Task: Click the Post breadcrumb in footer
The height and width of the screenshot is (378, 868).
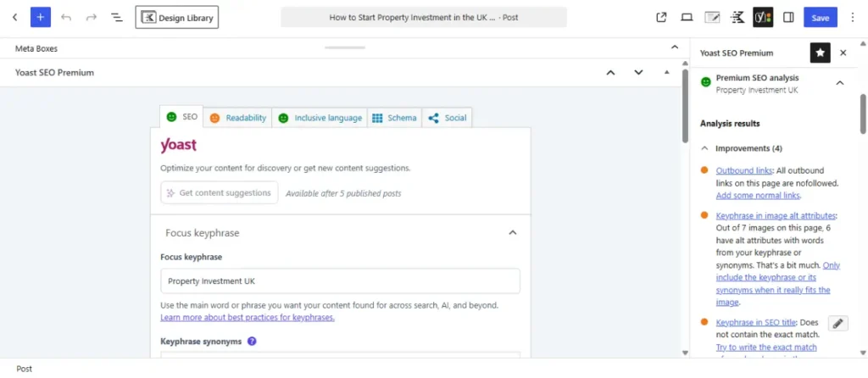Action: (x=25, y=369)
